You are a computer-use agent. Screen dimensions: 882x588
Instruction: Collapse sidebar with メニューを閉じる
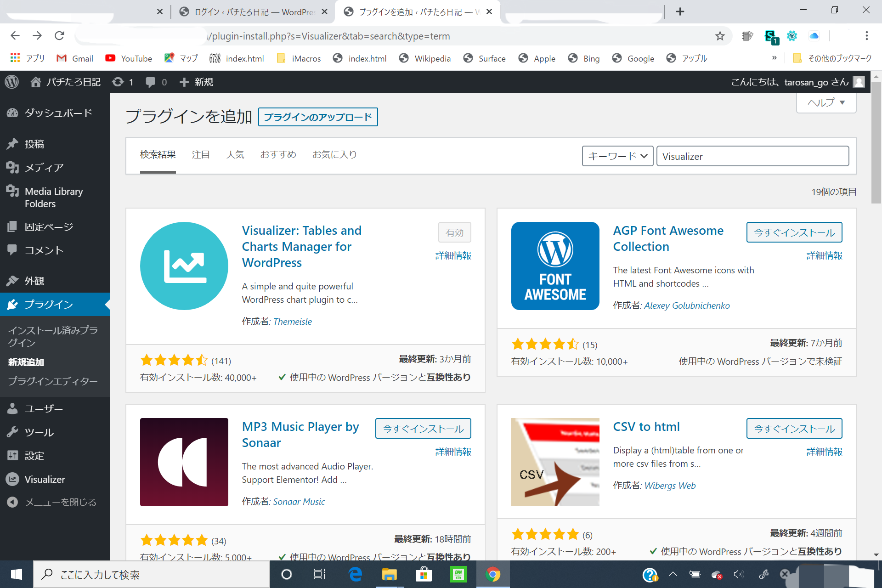55,502
